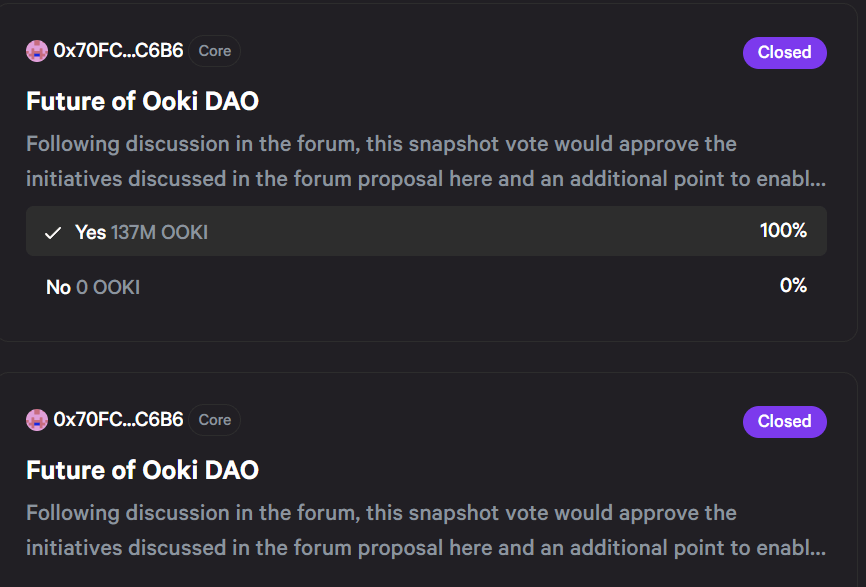This screenshot has height=587, width=866.
Task: Click the Closed status badge on second proposal
Action: pyautogui.click(x=784, y=421)
